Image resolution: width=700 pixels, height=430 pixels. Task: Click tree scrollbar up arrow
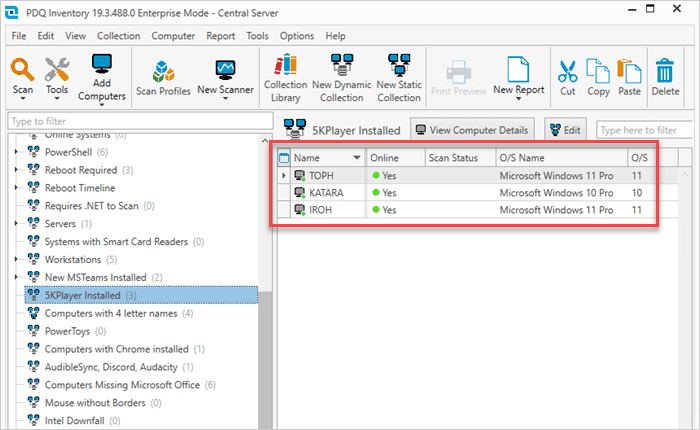pos(265,141)
